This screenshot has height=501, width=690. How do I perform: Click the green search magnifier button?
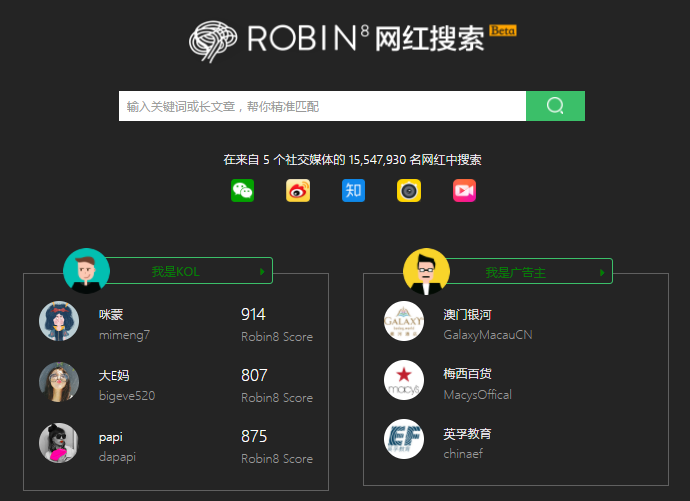point(555,106)
